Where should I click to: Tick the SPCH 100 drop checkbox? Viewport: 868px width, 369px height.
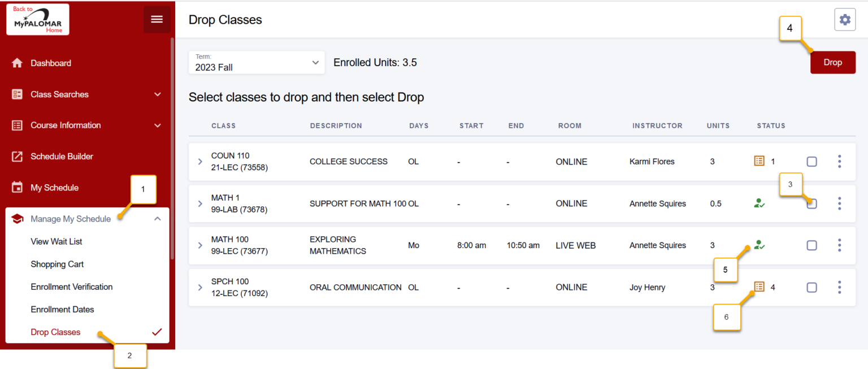tap(811, 287)
